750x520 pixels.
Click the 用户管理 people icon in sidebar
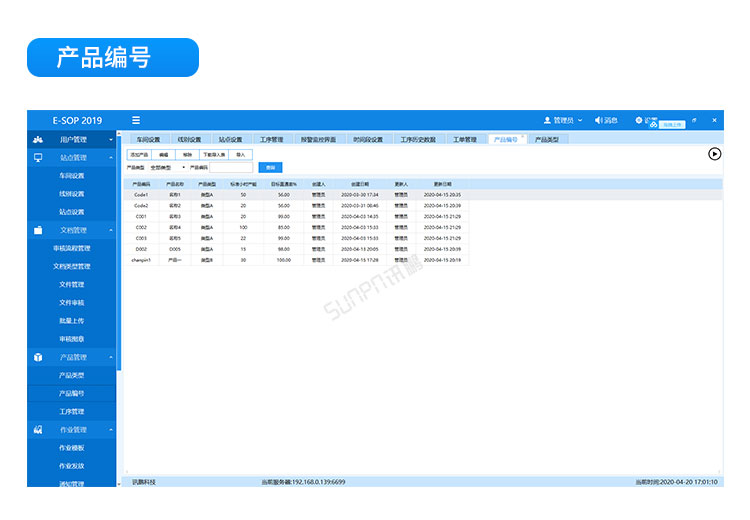pyautogui.click(x=38, y=139)
